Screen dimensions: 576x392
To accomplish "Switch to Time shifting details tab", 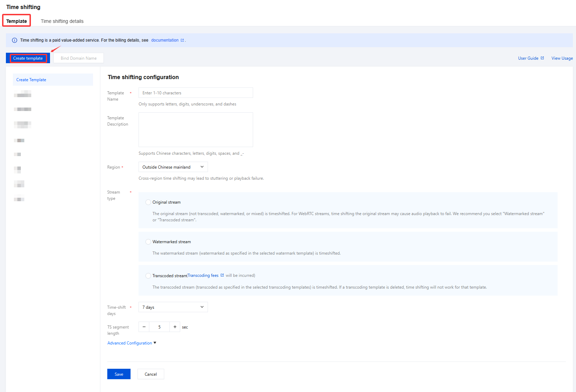I will (62, 21).
